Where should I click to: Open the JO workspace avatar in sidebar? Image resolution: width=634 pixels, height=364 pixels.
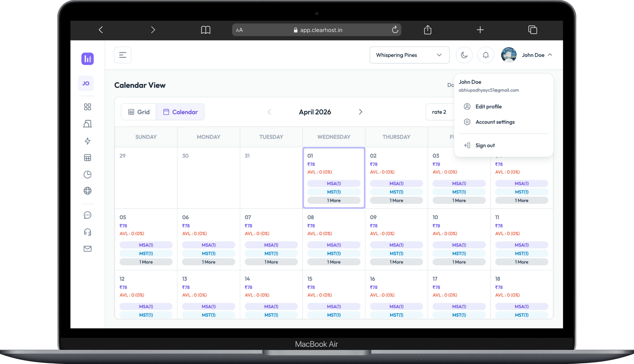86,83
